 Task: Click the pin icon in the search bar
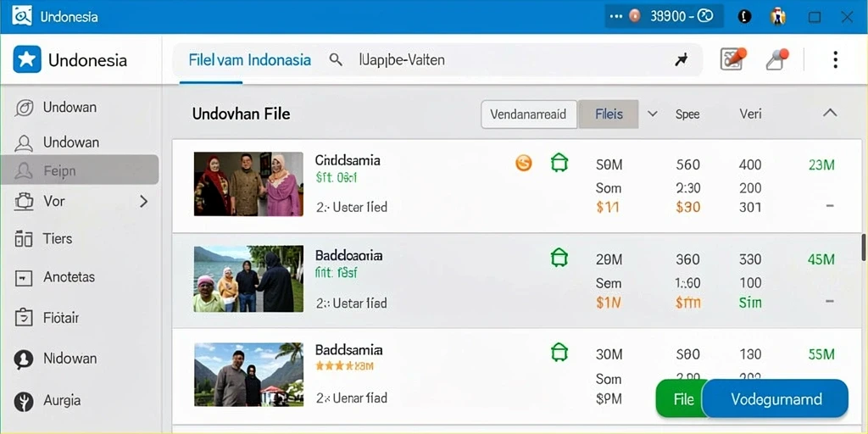coord(682,60)
